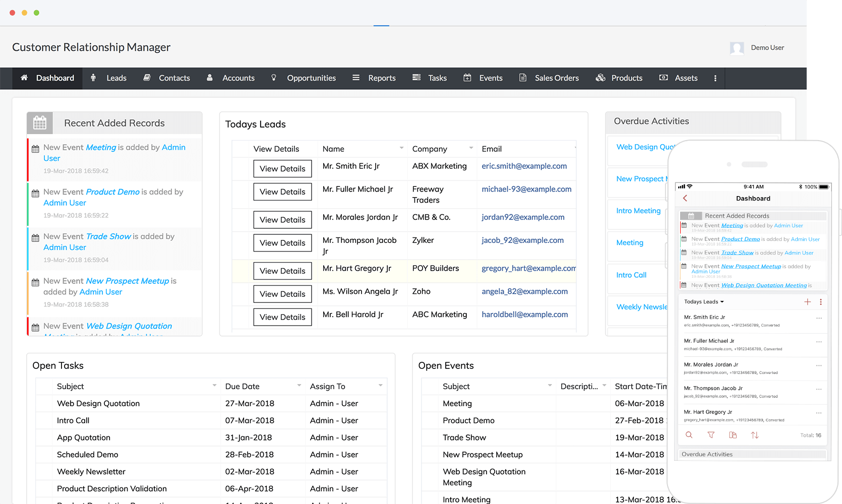Open the Name column dropdown in Todays Leads
Viewport: 842px width, 504px height.
tap(401, 148)
